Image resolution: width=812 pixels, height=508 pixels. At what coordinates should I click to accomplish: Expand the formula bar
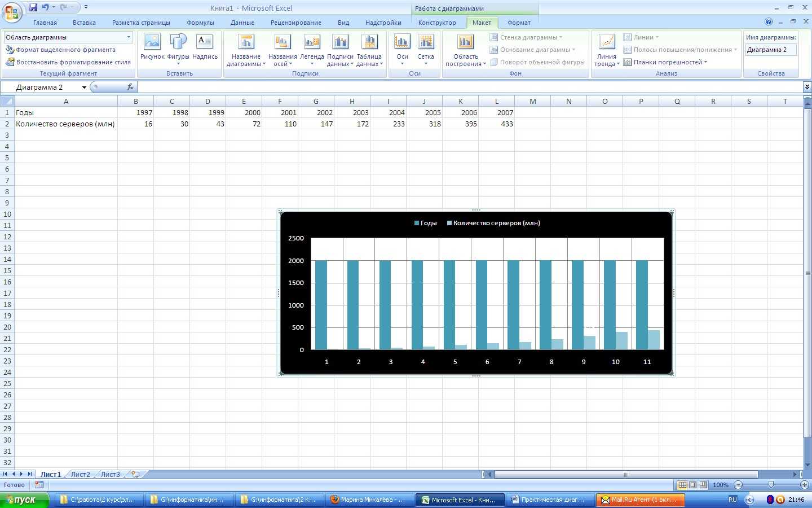(807, 87)
